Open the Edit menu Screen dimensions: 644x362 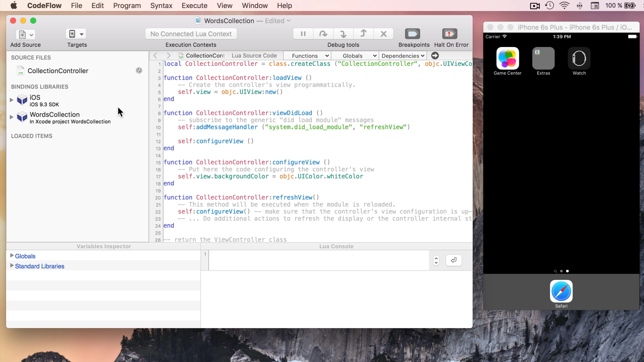pyautogui.click(x=97, y=6)
